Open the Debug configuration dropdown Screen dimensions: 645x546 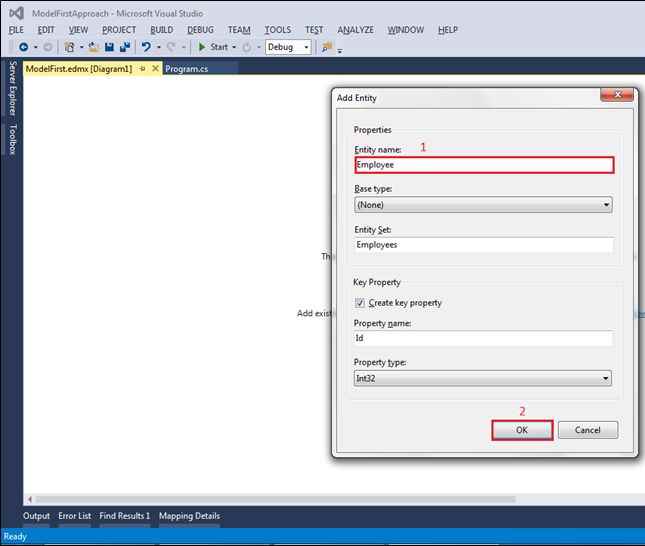287,47
